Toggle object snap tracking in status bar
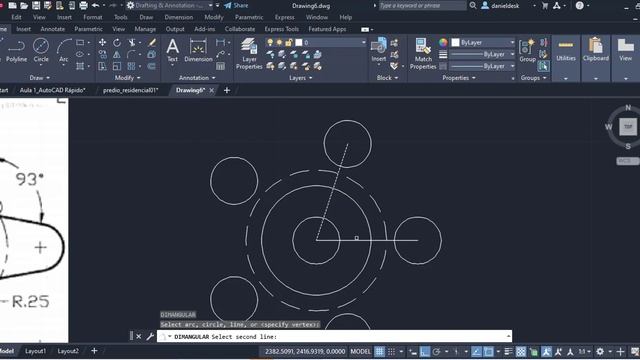 pos(476,351)
